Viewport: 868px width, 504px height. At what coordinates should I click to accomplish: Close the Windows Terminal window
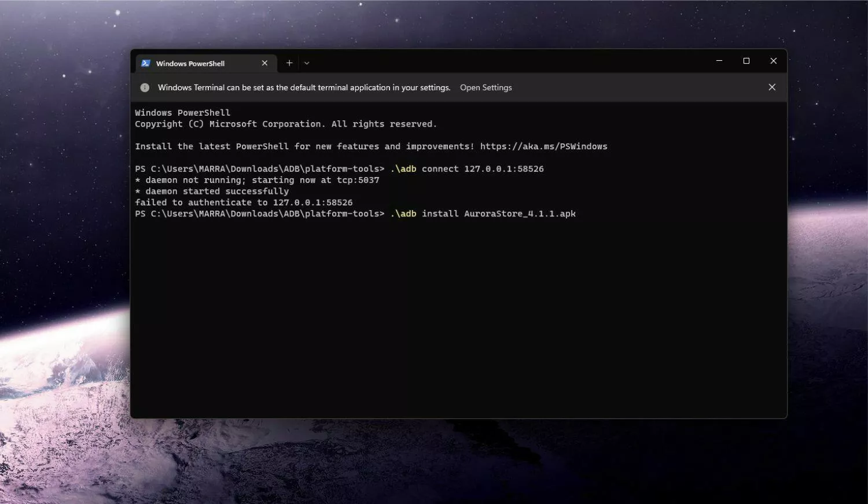[773, 61]
